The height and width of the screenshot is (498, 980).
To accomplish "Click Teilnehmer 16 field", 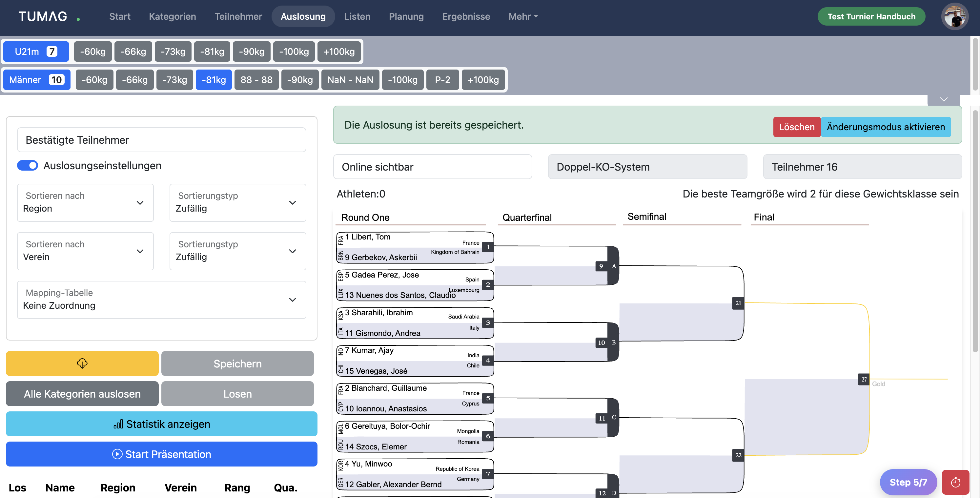I will [863, 167].
